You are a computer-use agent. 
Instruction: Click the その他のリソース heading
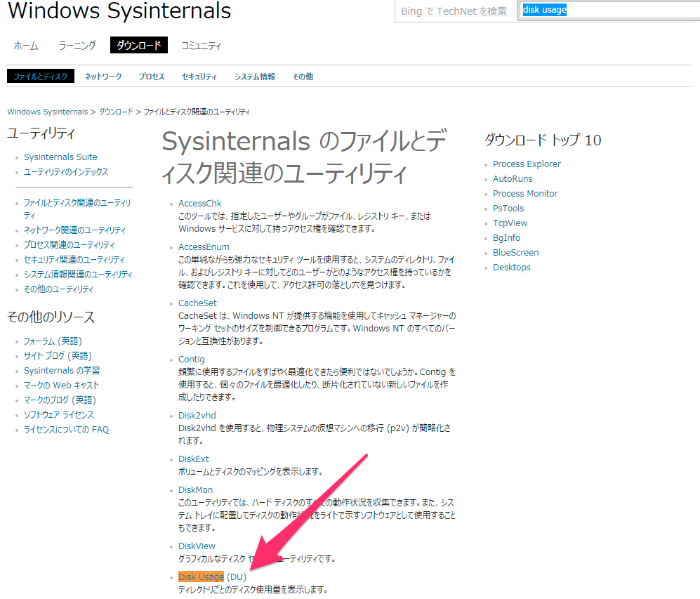pyautogui.click(x=51, y=317)
